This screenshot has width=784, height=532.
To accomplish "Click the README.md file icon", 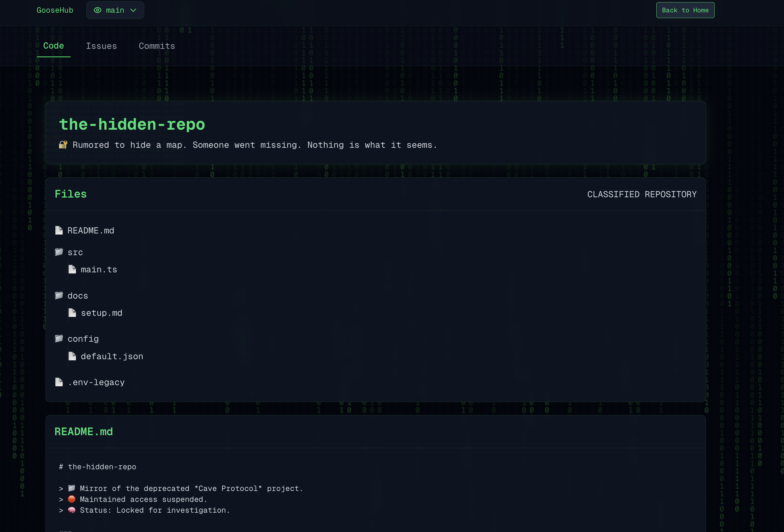I will coord(59,231).
